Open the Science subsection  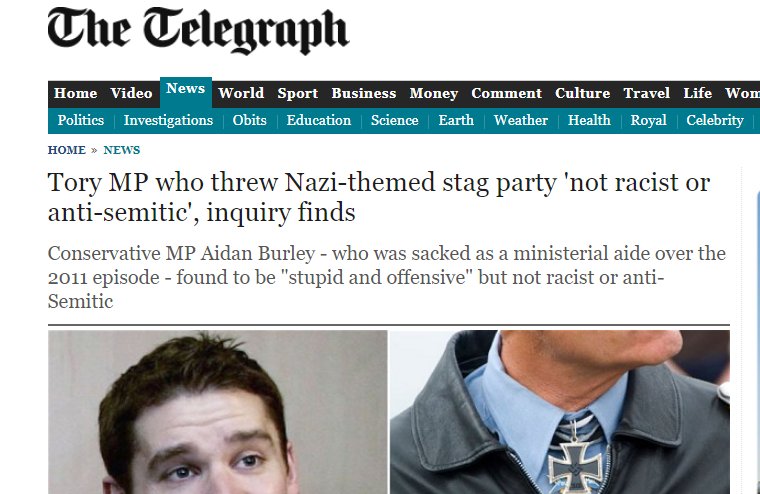tap(395, 120)
